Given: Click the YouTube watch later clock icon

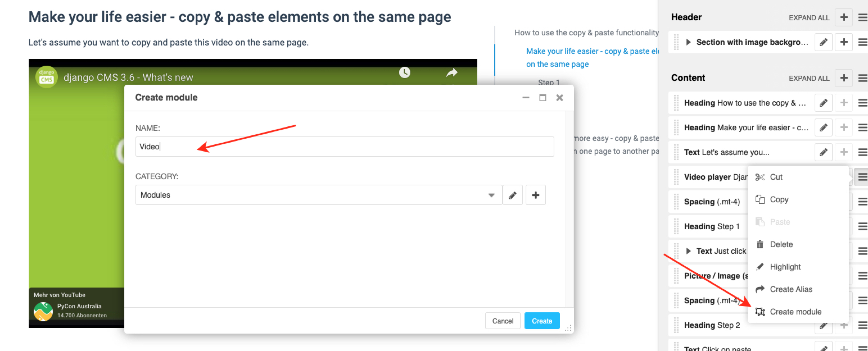Looking at the screenshot, I should click(x=404, y=72).
